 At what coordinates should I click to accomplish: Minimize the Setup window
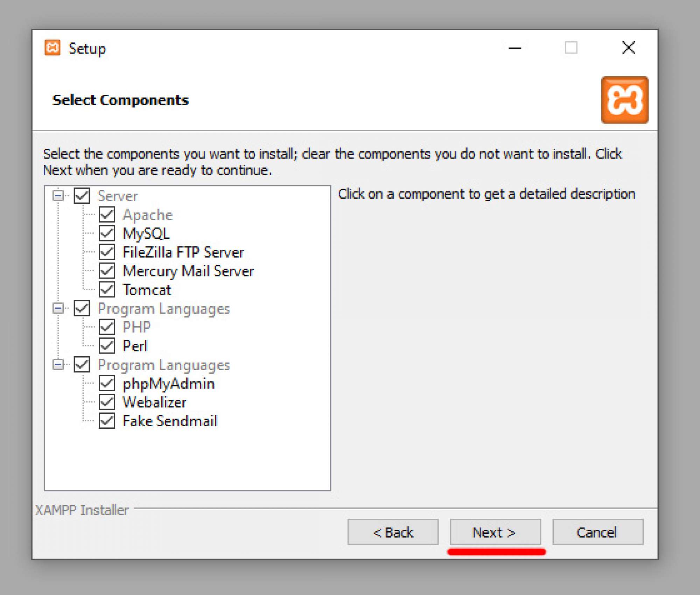(x=514, y=48)
